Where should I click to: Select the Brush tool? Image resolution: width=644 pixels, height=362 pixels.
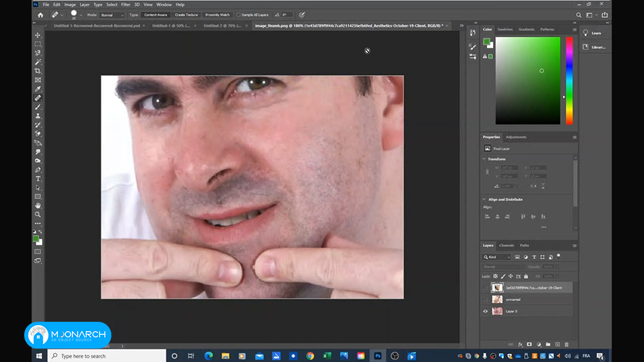tap(38, 107)
